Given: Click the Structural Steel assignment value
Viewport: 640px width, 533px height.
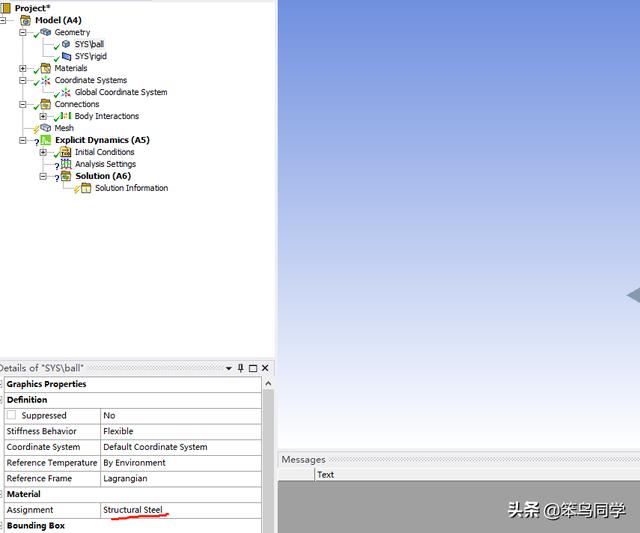Looking at the screenshot, I should (x=133, y=510).
